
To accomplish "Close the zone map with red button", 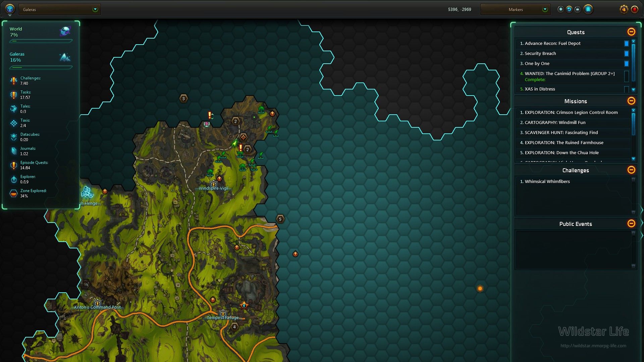I will (x=635, y=9).
